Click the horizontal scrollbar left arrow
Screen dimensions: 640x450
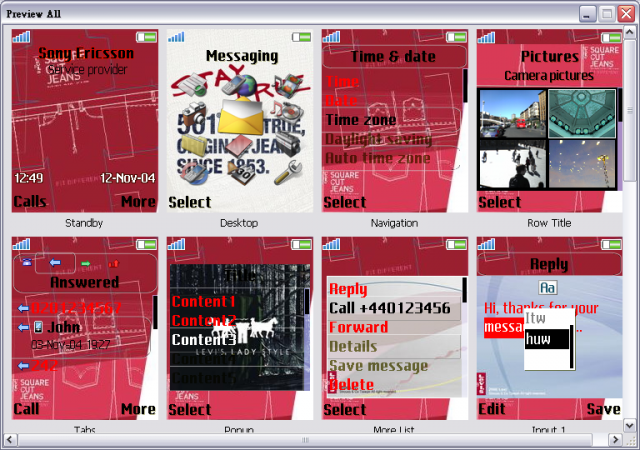pyautogui.click(x=10, y=440)
